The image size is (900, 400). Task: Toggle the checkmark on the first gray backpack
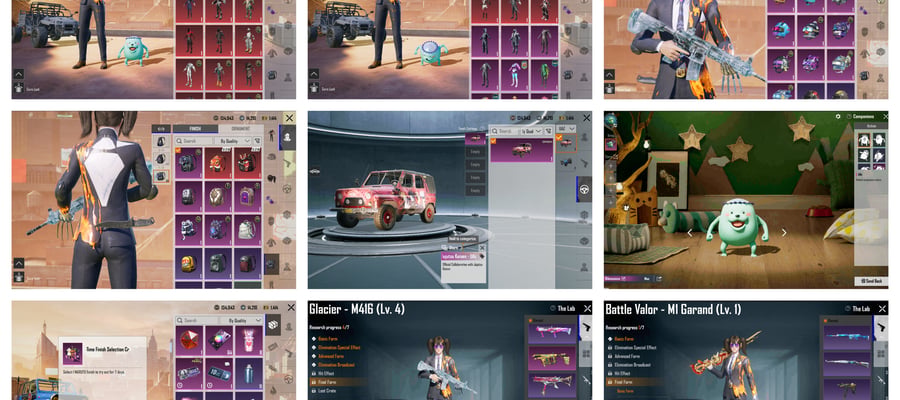click(178, 151)
